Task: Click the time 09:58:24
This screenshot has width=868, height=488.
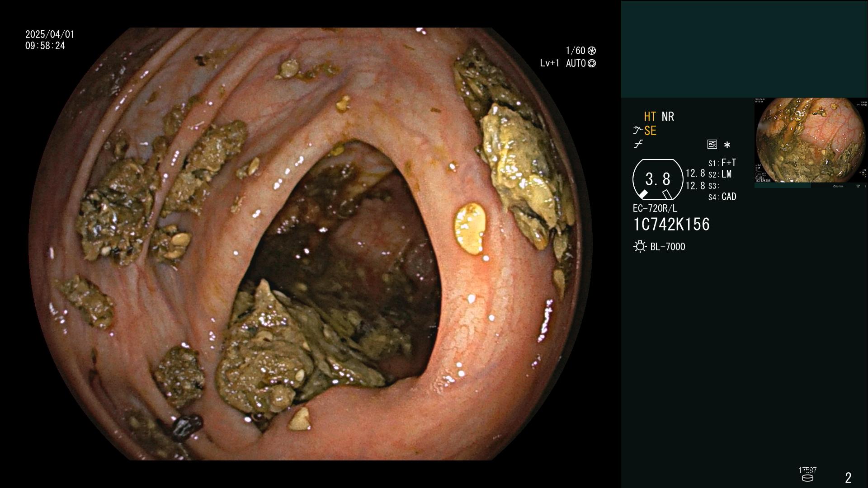Action: click(45, 46)
